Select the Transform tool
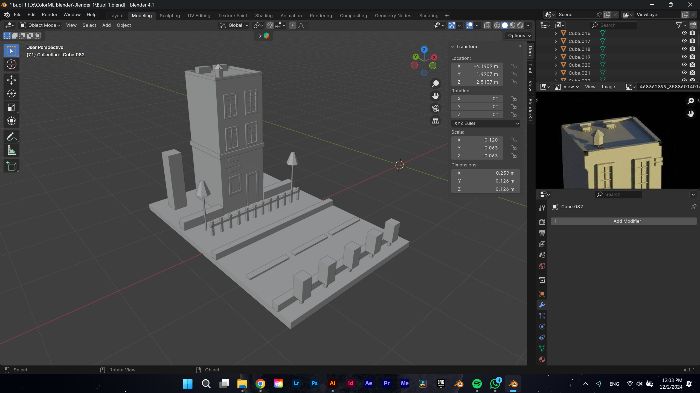 12,121
